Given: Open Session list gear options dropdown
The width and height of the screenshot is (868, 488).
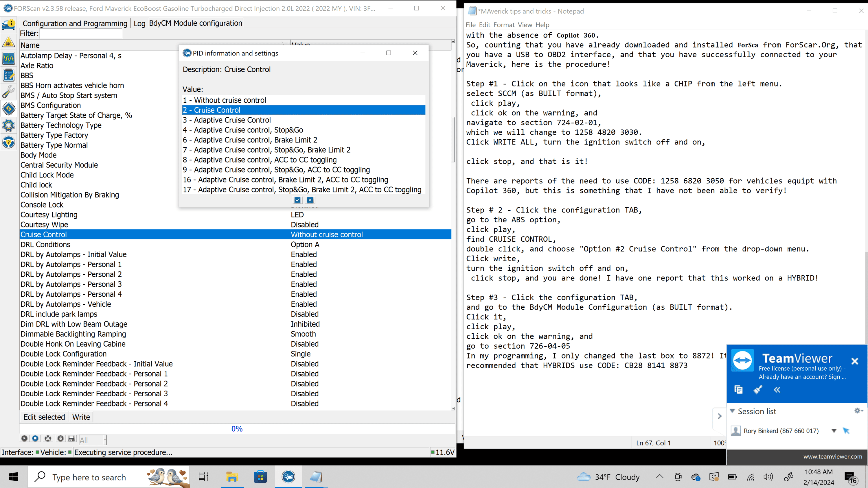Looking at the screenshot, I should [x=858, y=411].
